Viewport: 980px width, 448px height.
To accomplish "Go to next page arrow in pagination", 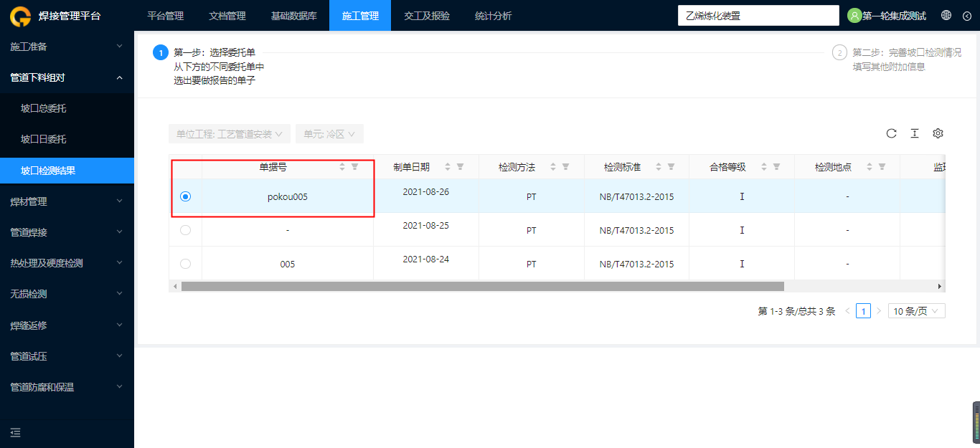I will coord(879,311).
